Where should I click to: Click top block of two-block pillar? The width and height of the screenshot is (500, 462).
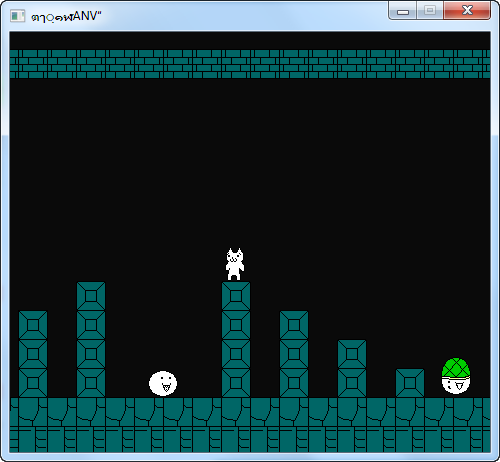click(352, 354)
